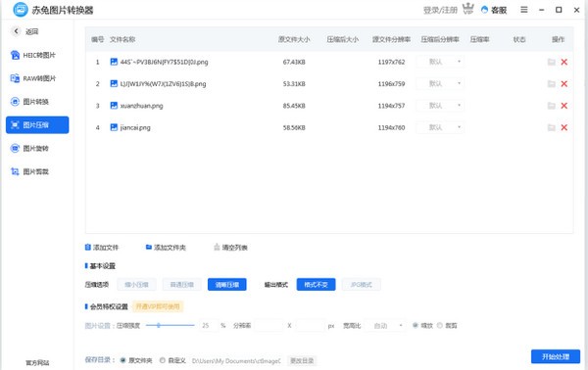
Task: Choose the 缩小压缩 compression option
Action: coord(136,285)
